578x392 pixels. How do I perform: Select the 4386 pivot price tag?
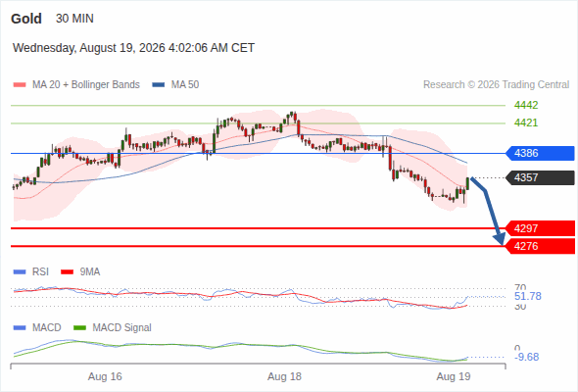pos(540,153)
